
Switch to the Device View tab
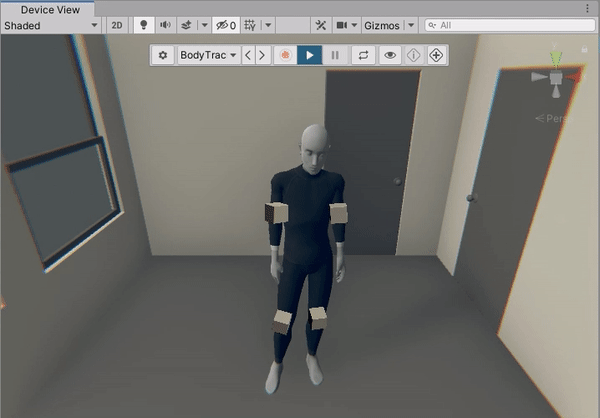50,9
